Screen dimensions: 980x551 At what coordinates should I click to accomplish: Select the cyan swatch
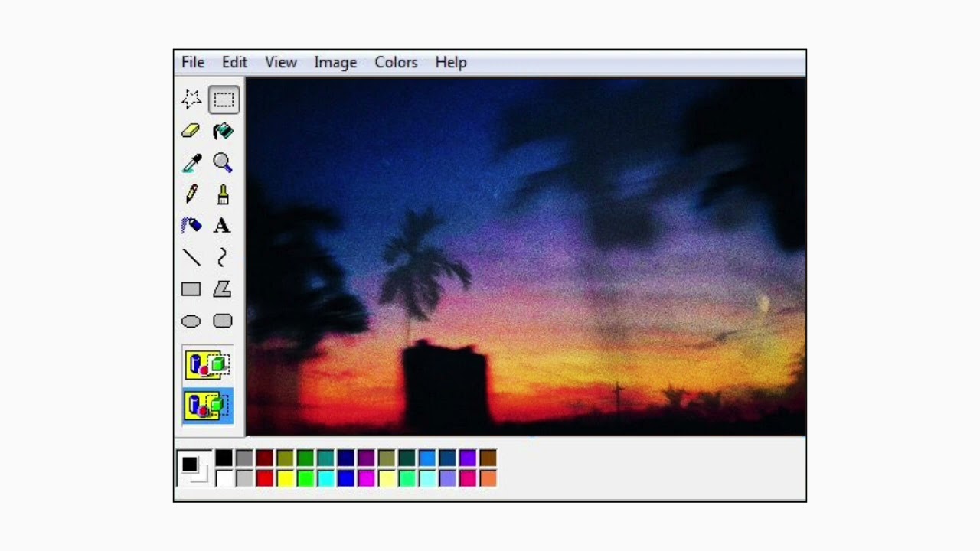[x=325, y=479]
